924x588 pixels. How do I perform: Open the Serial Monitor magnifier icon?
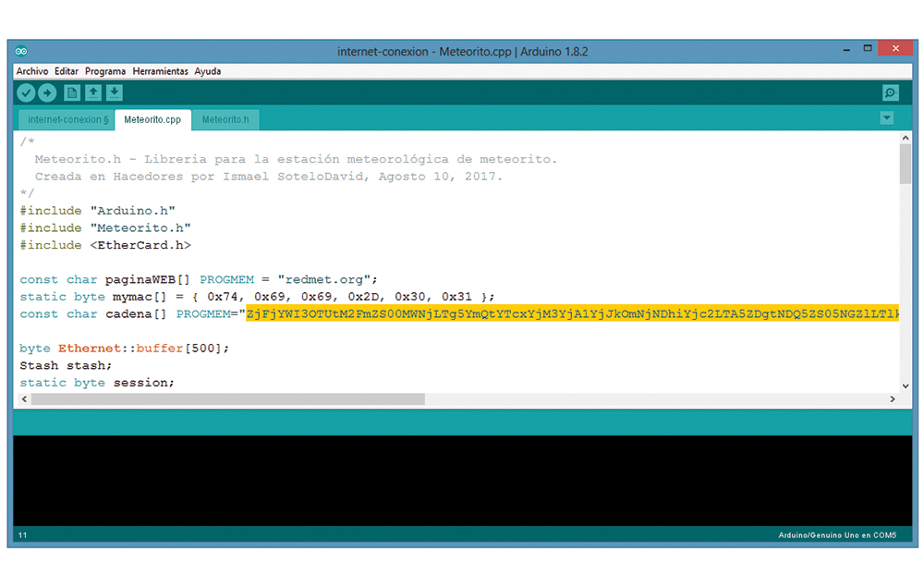coord(890,92)
